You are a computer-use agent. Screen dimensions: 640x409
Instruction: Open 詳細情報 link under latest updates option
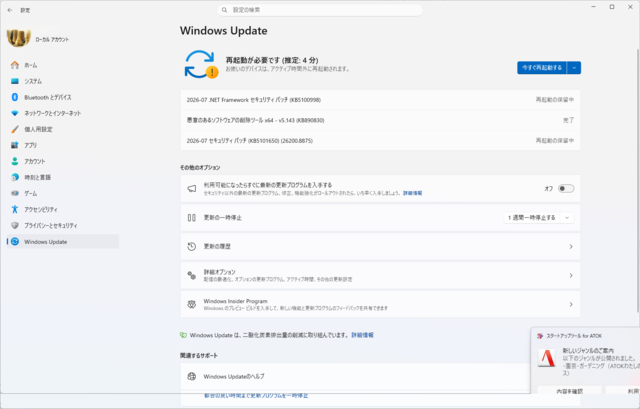click(x=413, y=193)
